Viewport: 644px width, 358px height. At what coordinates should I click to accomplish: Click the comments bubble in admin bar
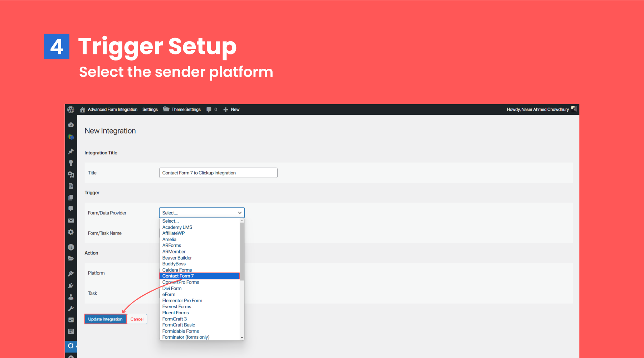[209, 110]
